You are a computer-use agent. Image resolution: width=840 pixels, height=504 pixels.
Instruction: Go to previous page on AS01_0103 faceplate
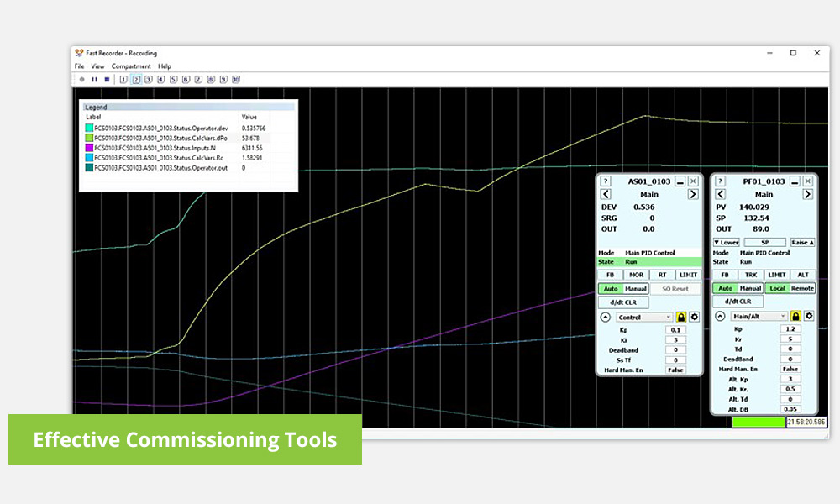606,194
